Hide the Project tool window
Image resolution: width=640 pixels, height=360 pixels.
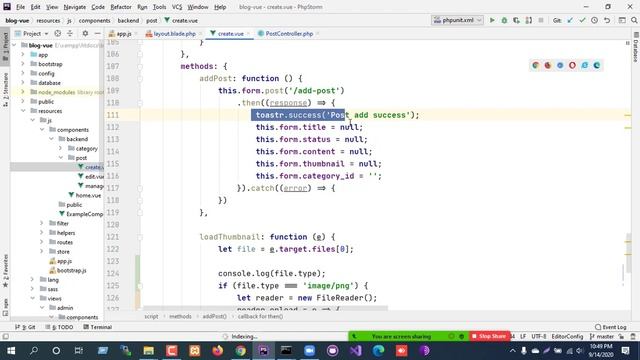click(97, 33)
